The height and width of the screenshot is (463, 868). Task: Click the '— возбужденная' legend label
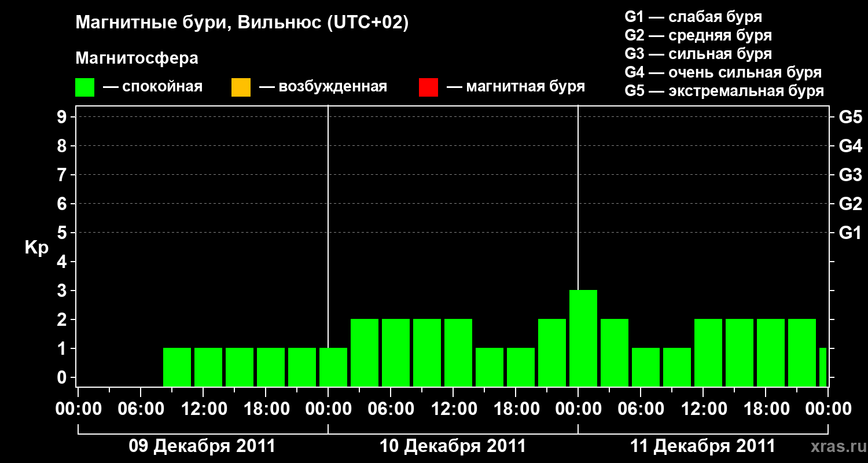coord(323,87)
